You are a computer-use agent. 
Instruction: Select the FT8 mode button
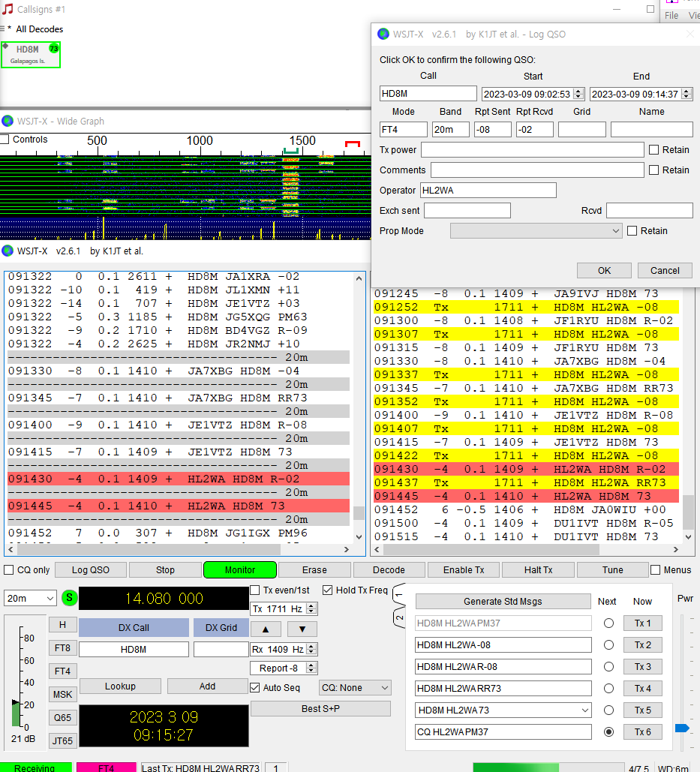[62, 648]
